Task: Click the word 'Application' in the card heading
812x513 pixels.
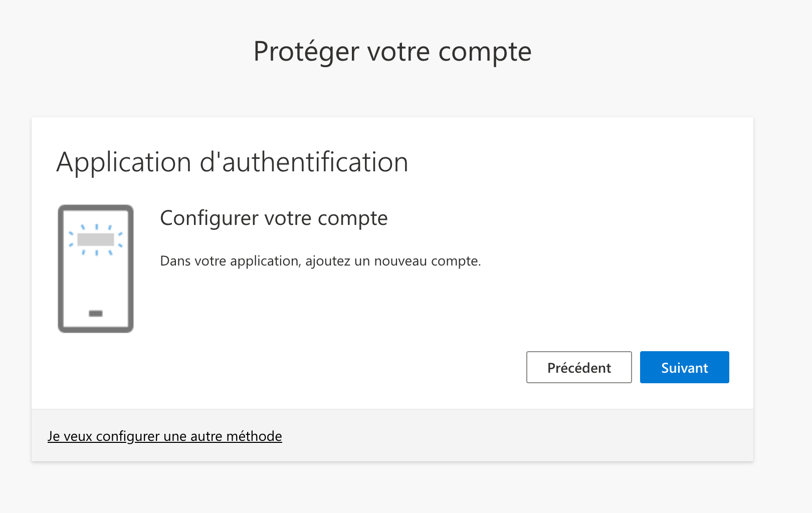Action: click(x=124, y=162)
